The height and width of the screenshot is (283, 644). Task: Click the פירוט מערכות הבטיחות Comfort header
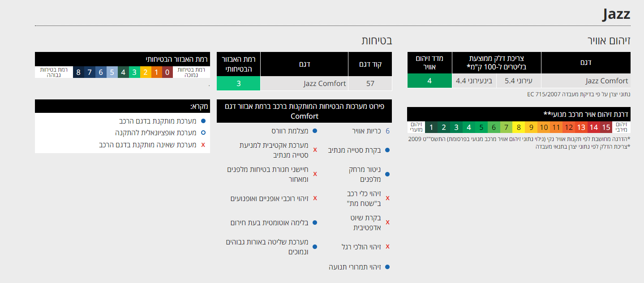point(304,111)
